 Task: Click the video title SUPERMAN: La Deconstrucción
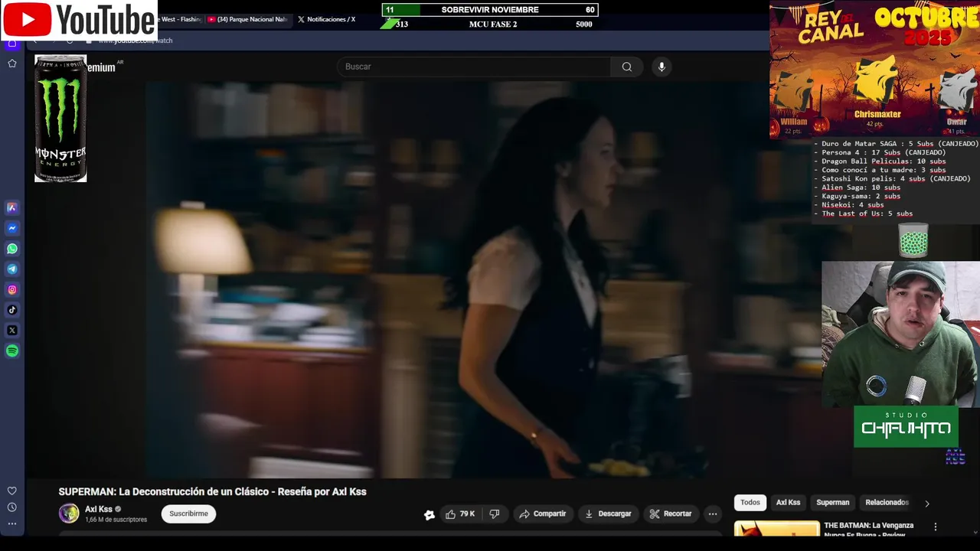212,491
